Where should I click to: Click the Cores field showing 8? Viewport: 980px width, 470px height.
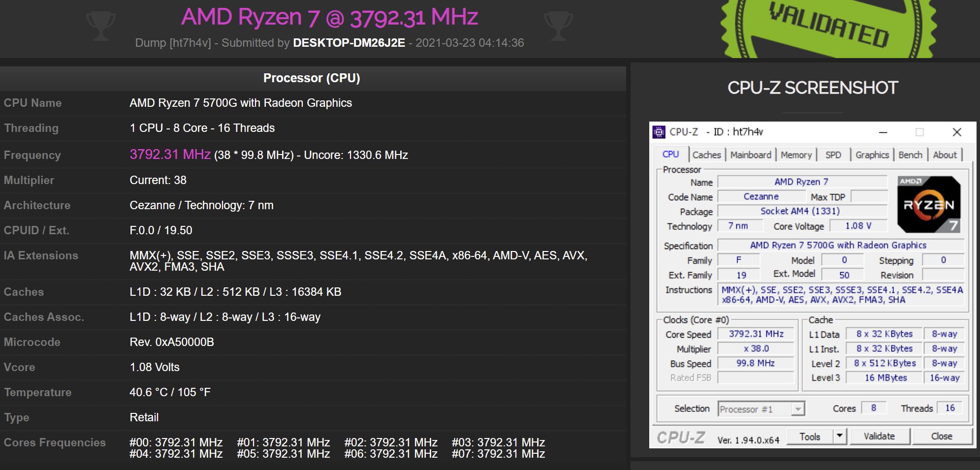[874, 408]
